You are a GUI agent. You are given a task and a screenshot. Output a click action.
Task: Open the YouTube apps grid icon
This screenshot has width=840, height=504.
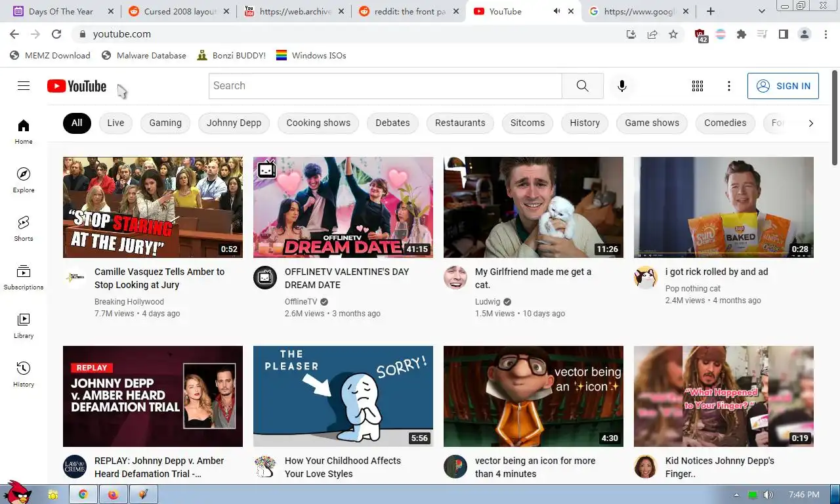click(698, 86)
